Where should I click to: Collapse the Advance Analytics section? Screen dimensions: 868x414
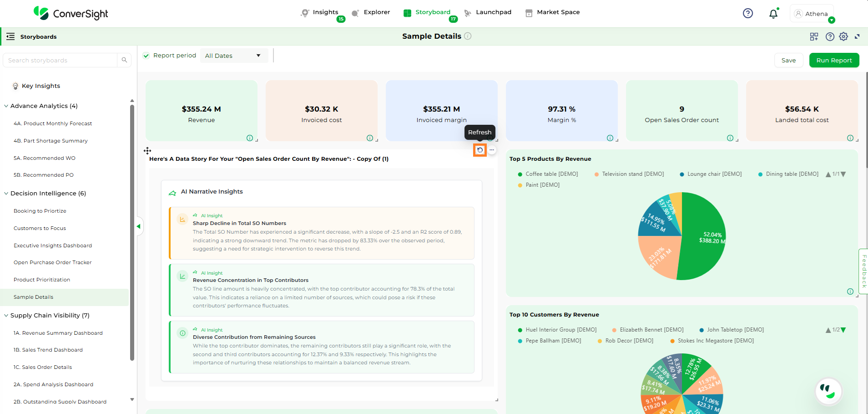pyautogui.click(x=6, y=106)
